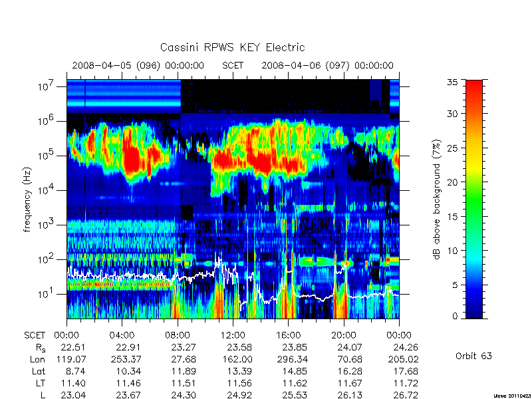
Task: Click the "Lon" row header
Action: point(38,359)
